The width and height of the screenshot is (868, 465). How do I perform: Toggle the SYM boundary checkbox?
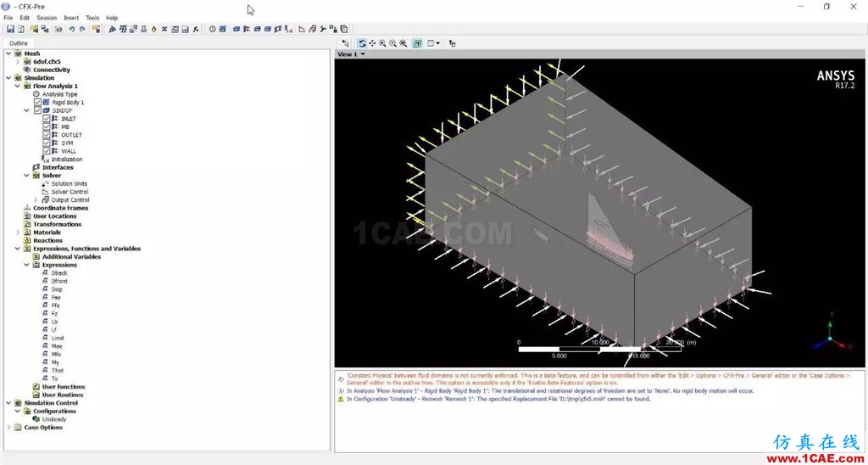pos(47,143)
